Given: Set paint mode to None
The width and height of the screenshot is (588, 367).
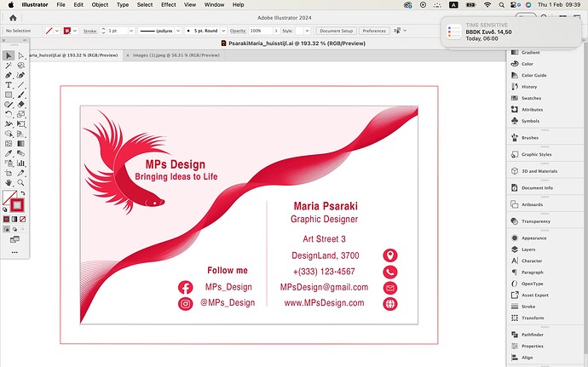Looking at the screenshot, I should click(x=22, y=219).
